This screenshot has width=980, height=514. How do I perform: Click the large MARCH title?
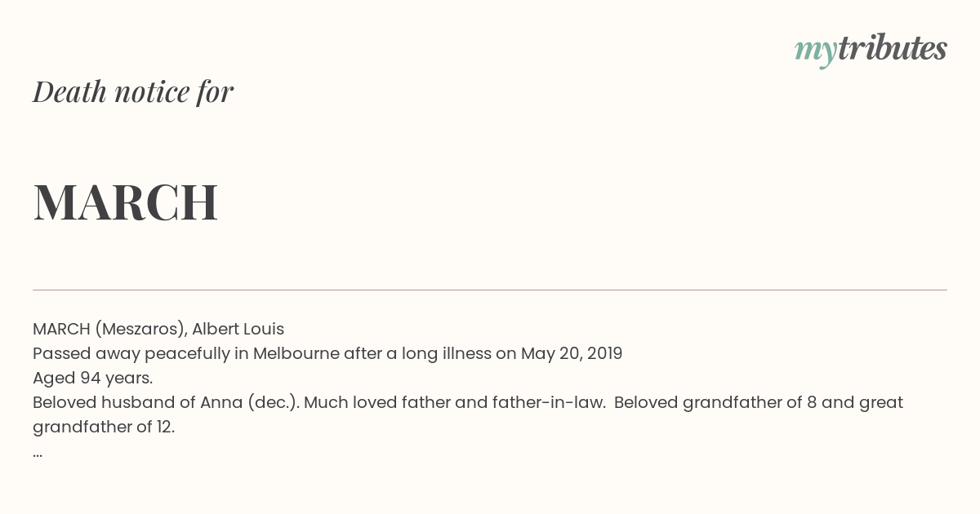125,202
